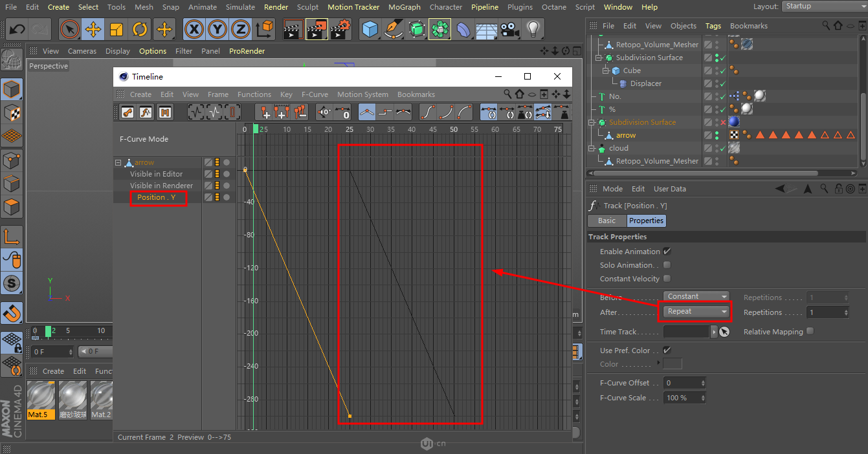
Task: Select the Rotate tool icon
Action: point(140,29)
